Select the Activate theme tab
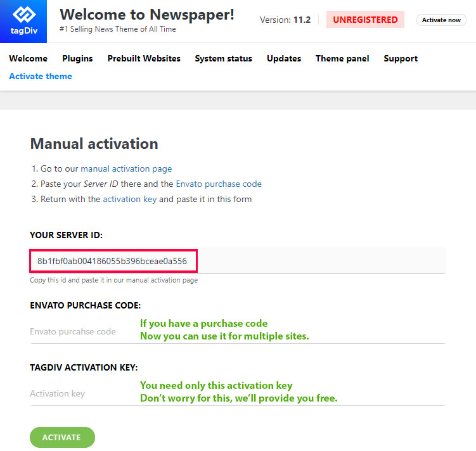This screenshot has height=451, width=476. (x=41, y=76)
